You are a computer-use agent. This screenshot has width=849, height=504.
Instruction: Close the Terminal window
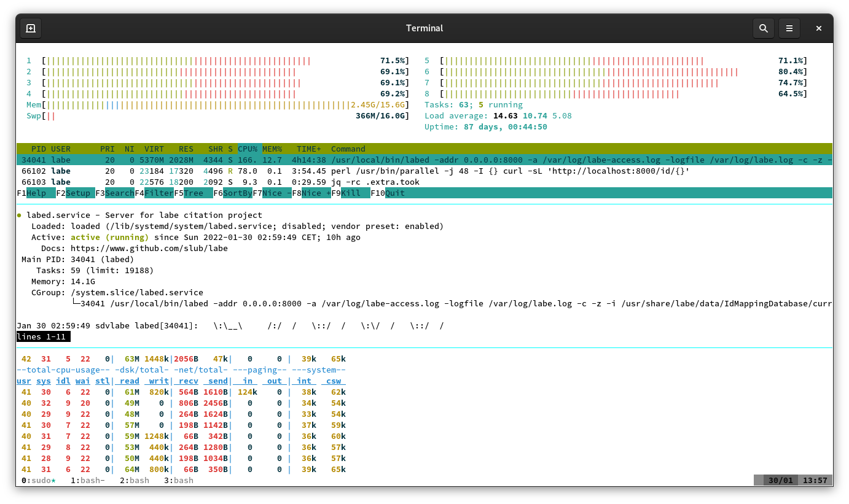coord(819,28)
